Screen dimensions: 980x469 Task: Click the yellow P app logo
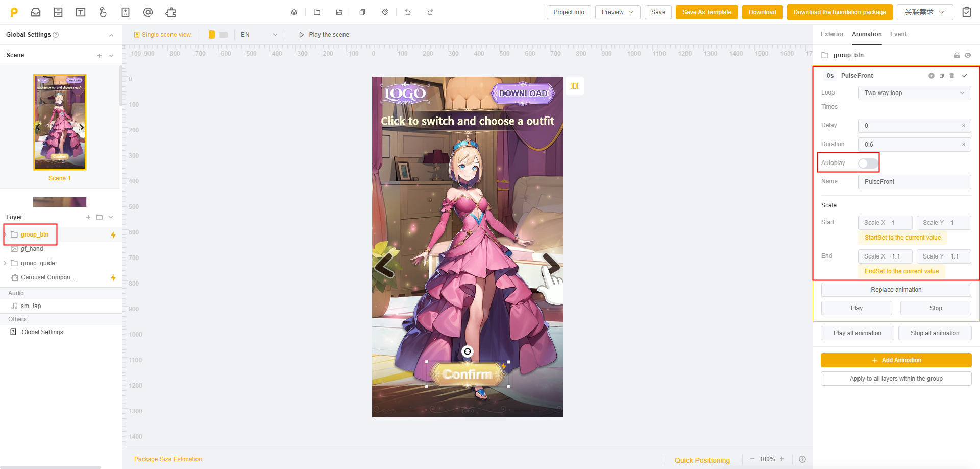14,12
